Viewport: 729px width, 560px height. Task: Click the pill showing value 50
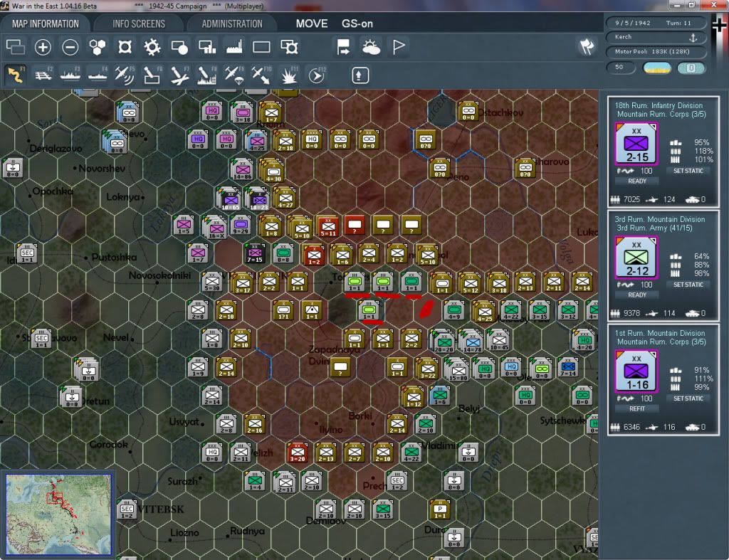pyautogui.click(x=621, y=68)
